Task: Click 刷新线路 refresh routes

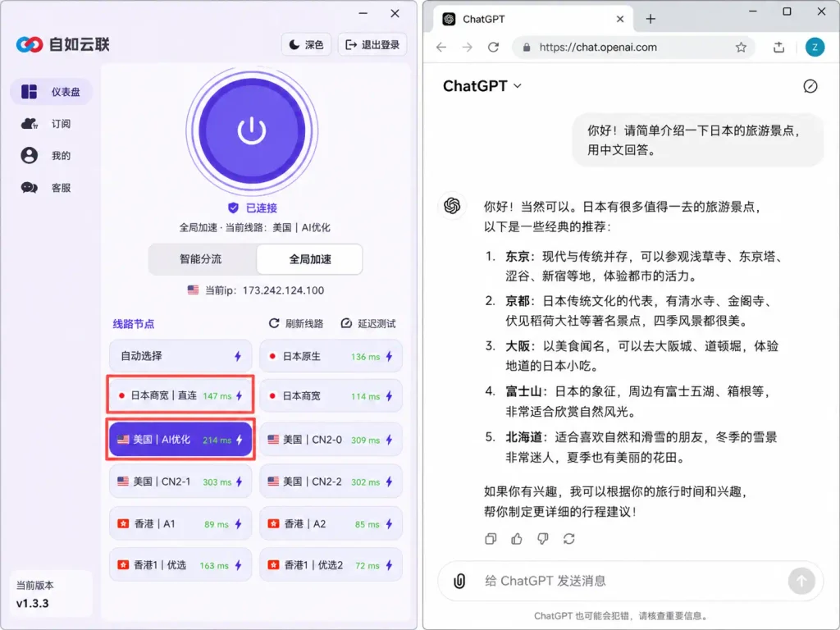Action: pos(296,323)
